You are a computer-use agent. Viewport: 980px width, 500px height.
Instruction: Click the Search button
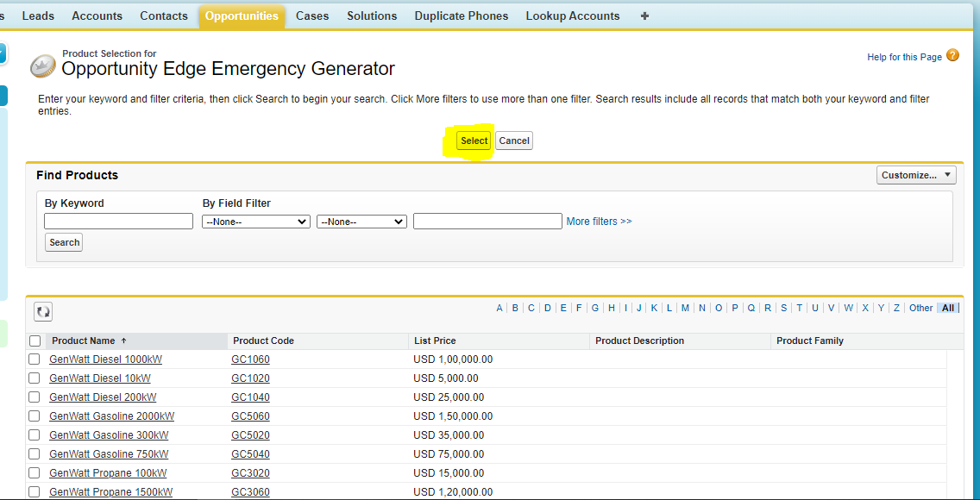point(64,242)
